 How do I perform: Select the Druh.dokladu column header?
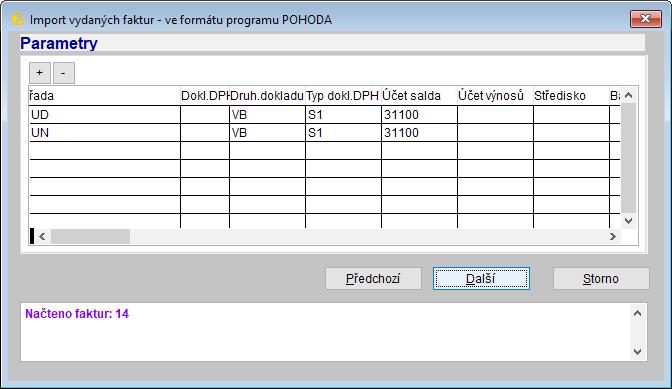[267, 96]
